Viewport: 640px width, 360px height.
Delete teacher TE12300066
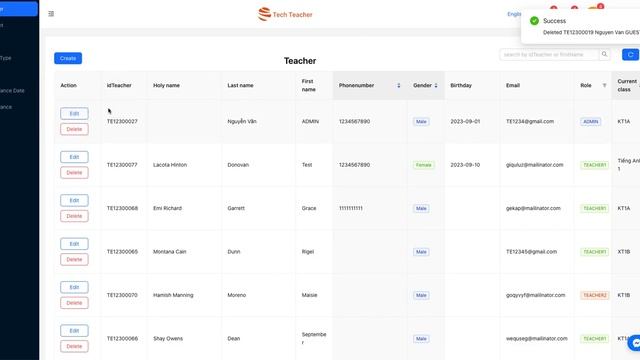point(74,346)
